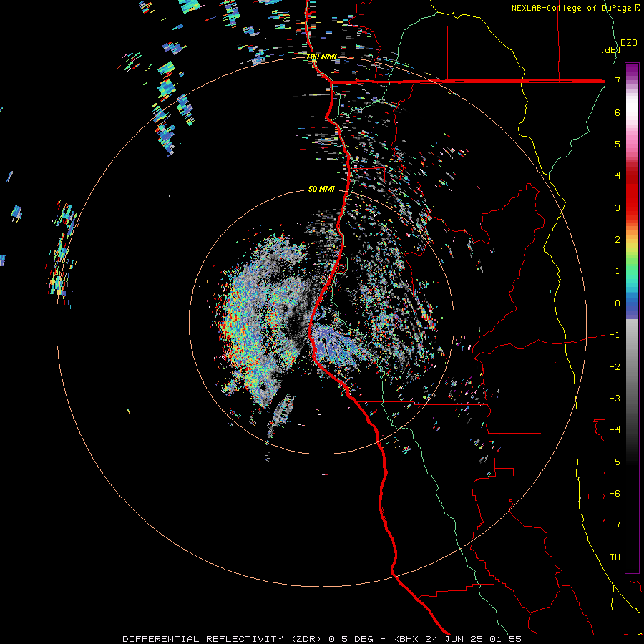The width and height of the screenshot is (644, 644).
Task: Click the 4 value on color scale
Action: click(x=618, y=176)
